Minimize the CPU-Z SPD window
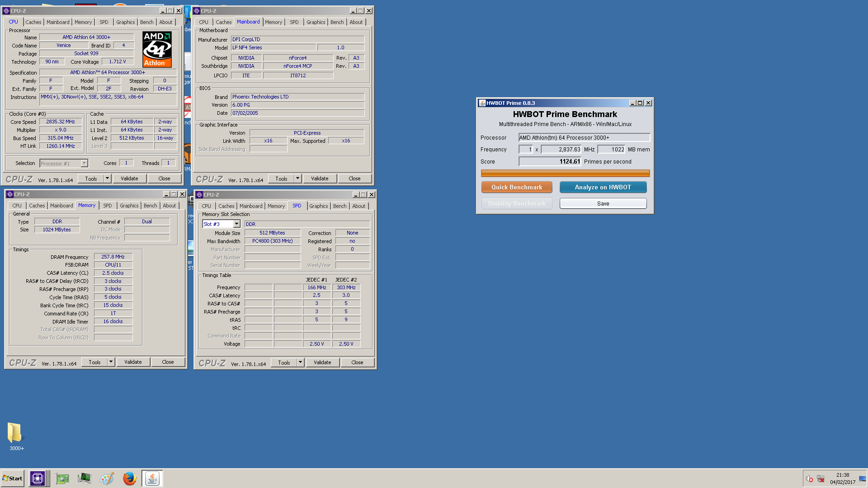868x488 pixels. coord(356,195)
